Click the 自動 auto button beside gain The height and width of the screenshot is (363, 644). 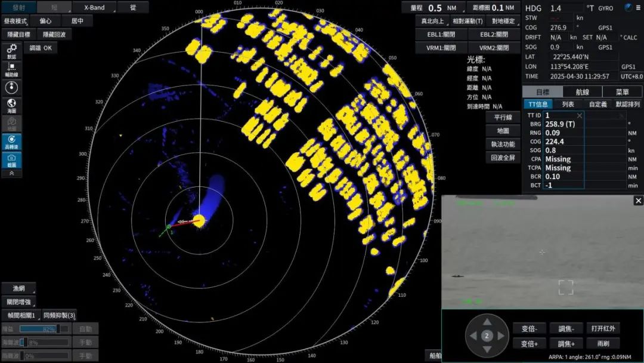tap(85, 329)
